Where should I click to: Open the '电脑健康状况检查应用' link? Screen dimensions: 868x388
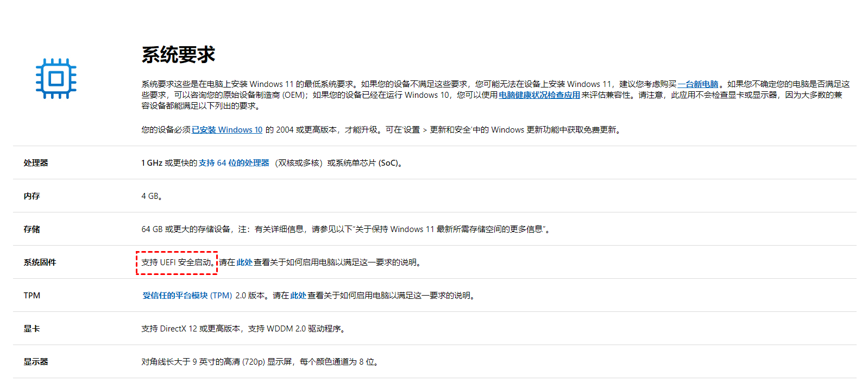tap(539, 95)
